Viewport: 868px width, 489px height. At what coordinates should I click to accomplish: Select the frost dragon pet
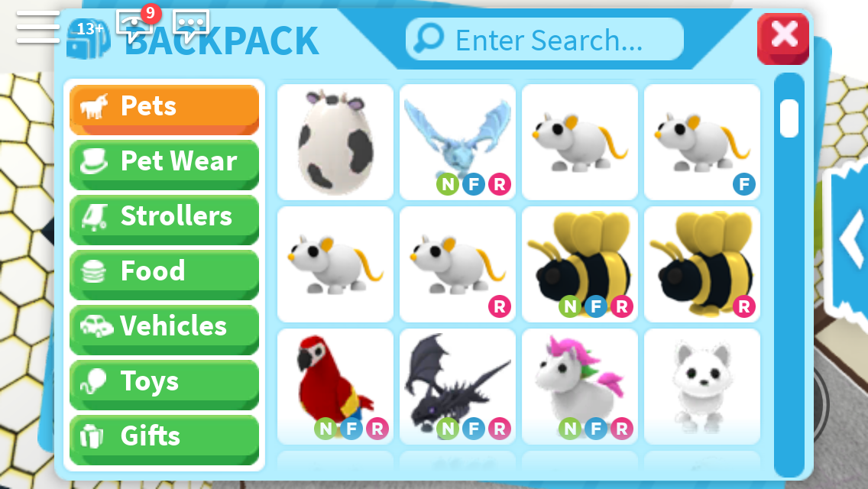(x=458, y=142)
